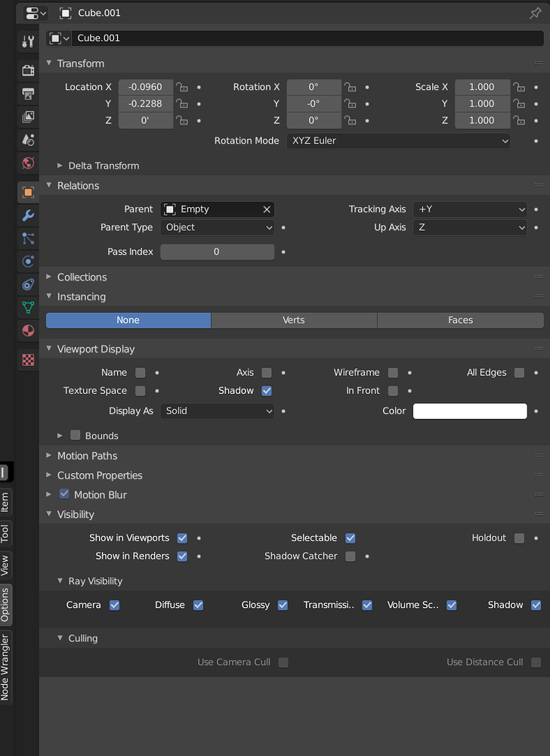Open the Render properties tab icon
This screenshot has height=756, width=550.
click(x=28, y=70)
